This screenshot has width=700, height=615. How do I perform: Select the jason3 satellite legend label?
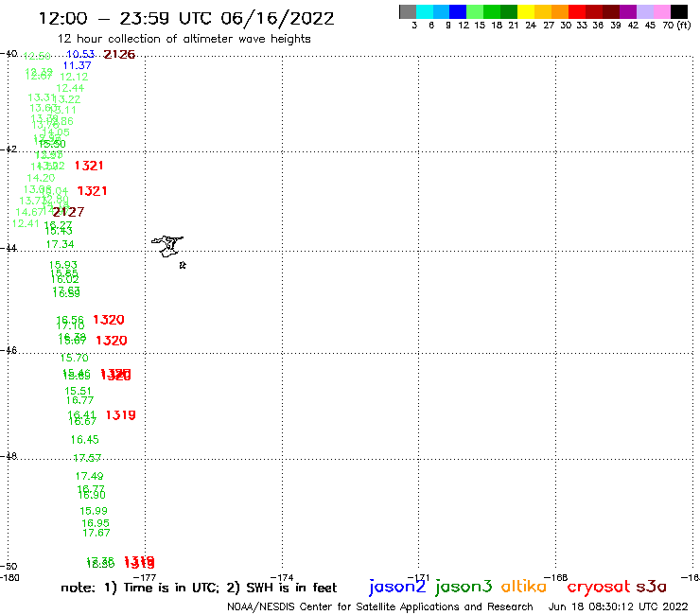click(x=464, y=587)
